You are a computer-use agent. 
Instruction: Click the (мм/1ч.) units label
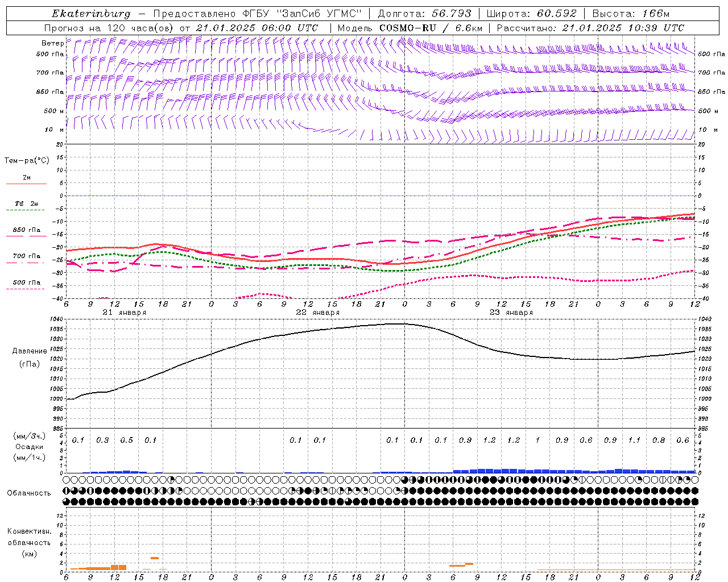click(x=30, y=458)
